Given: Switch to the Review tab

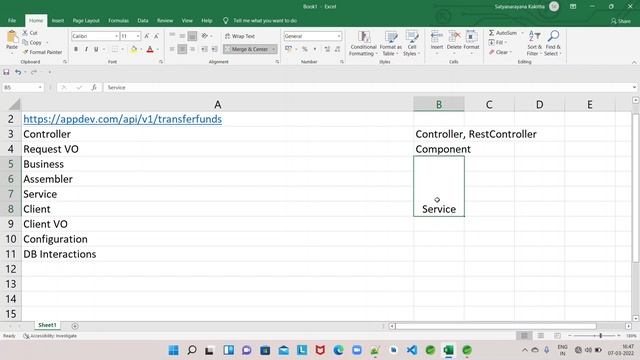Looking at the screenshot, I should click(x=165, y=20).
